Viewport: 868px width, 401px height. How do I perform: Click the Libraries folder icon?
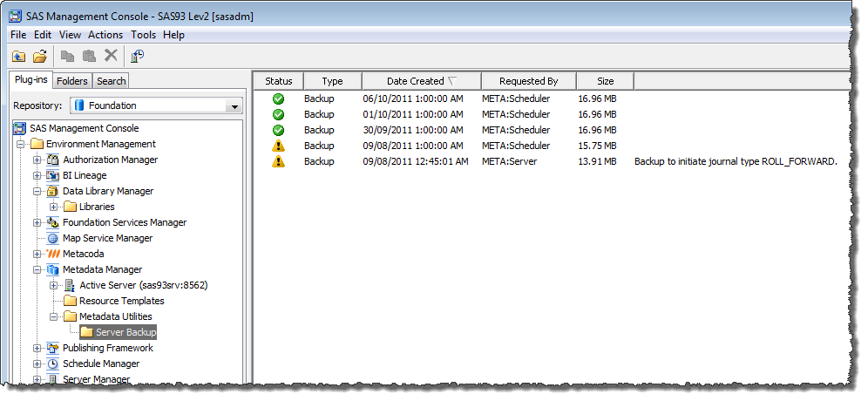click(70, 207)
